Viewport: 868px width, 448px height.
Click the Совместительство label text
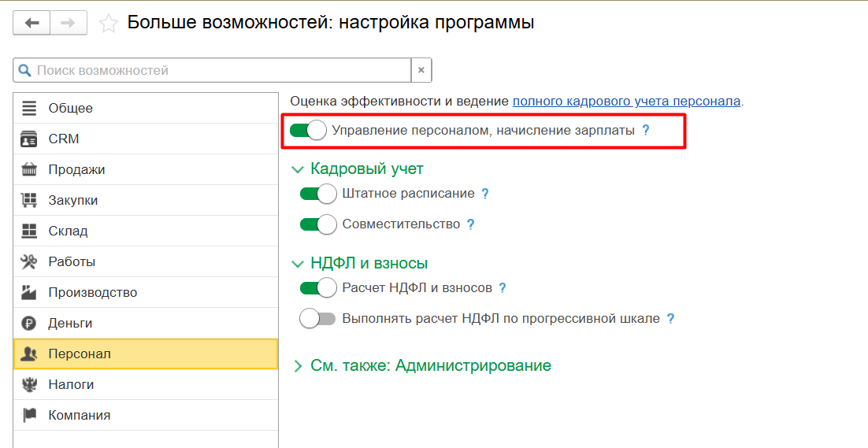click(402, 224)
